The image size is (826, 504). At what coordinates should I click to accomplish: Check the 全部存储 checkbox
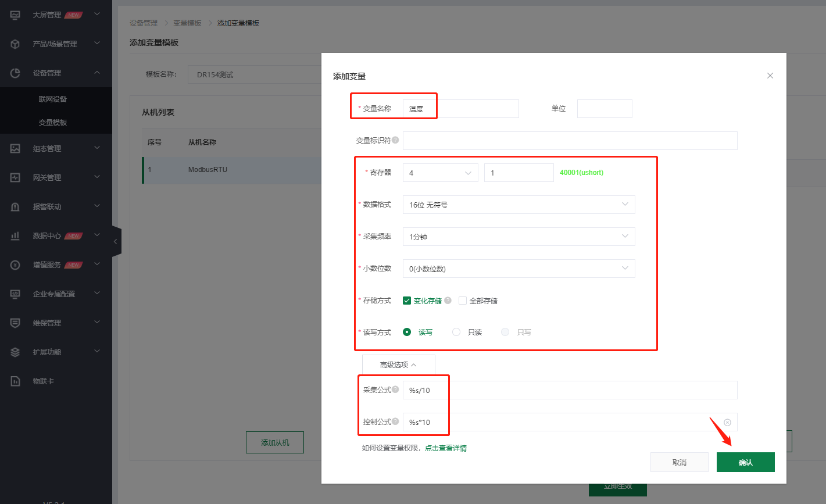pos(463,301)
